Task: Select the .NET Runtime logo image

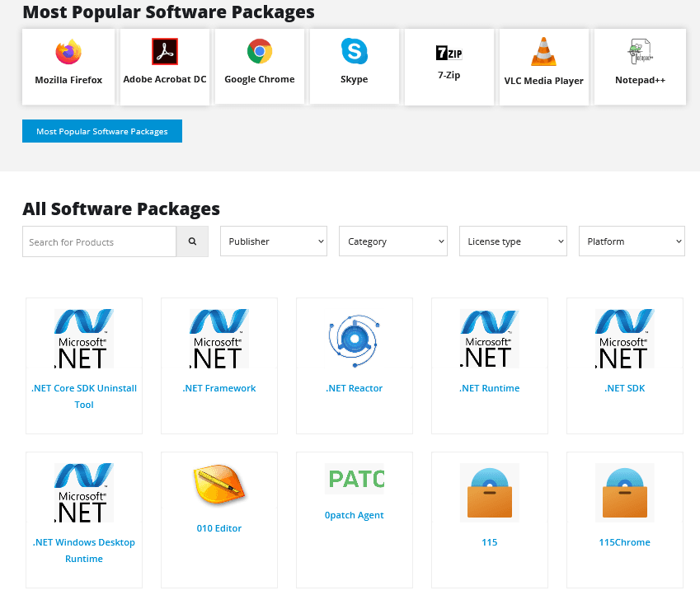Action: [489, 339]
